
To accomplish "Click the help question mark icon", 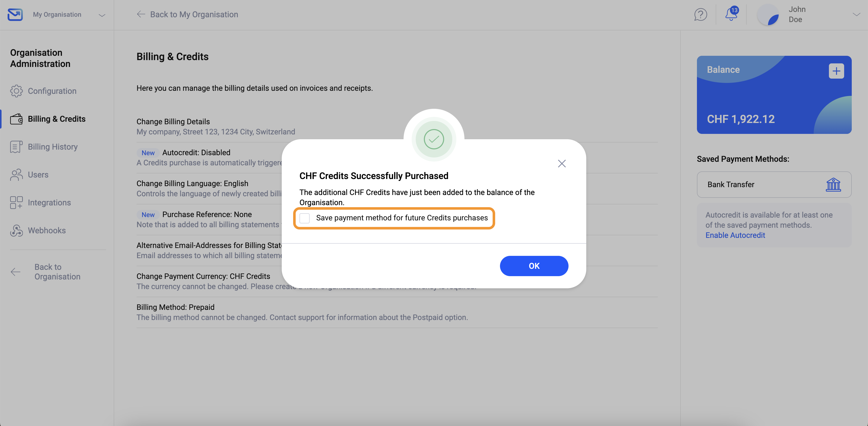I will pos(700,14).
